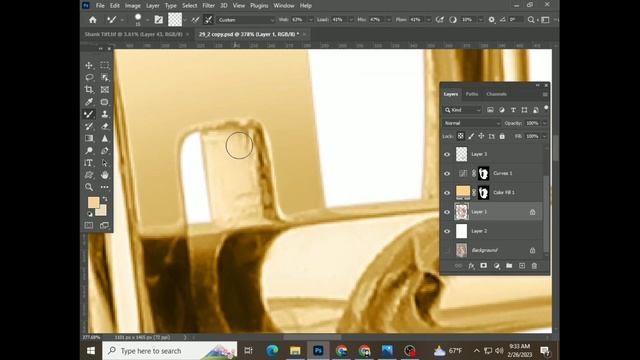This screenshot has width=640, height=360.
Task: Select the Type tool
Action: tap(89, 163)
